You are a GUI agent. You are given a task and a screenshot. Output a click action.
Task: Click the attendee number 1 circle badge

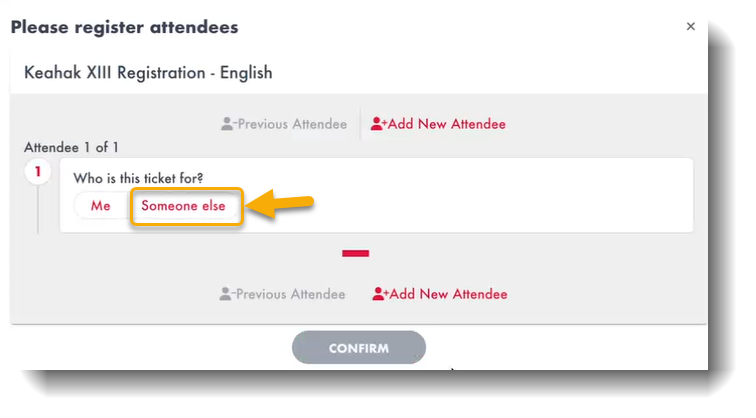click(x=38, y=171)
